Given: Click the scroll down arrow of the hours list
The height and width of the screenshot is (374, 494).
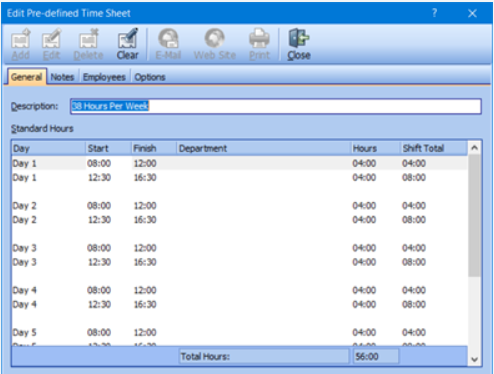Looking at the screenshot, I should [474, 359].
